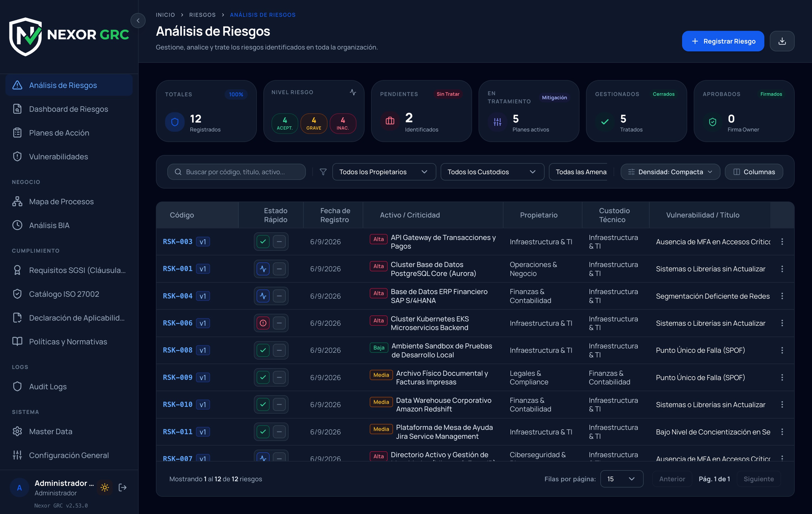Click the pulse status icon on RSK-001
Viewport: 812px width, 514px height.
pos(263,269)
